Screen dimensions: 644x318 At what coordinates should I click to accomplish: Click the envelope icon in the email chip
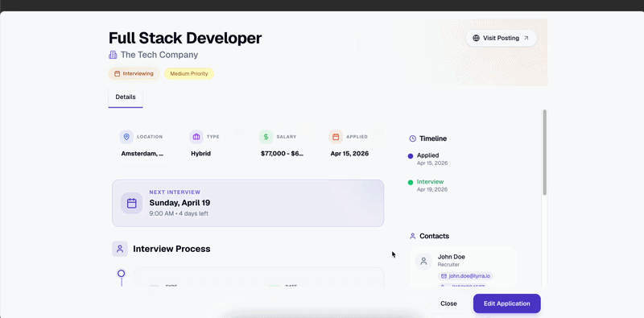coord(444,276)
